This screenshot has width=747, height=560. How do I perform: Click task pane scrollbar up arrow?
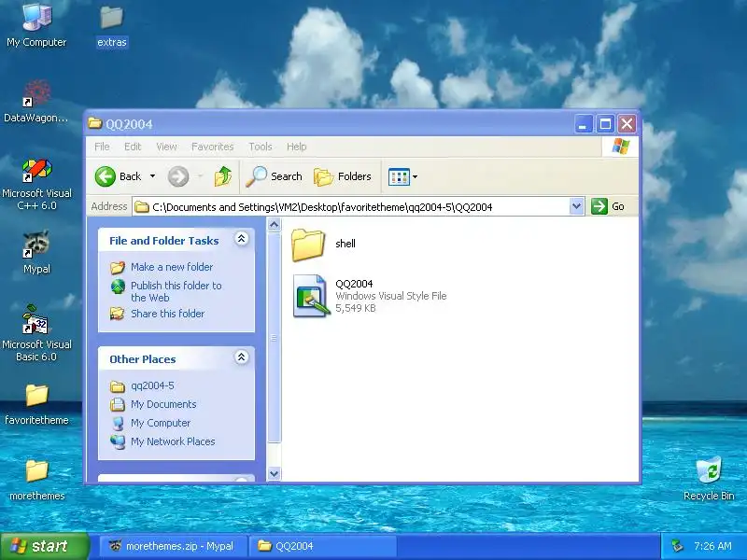pyautogui.click(x=274, y=225)
